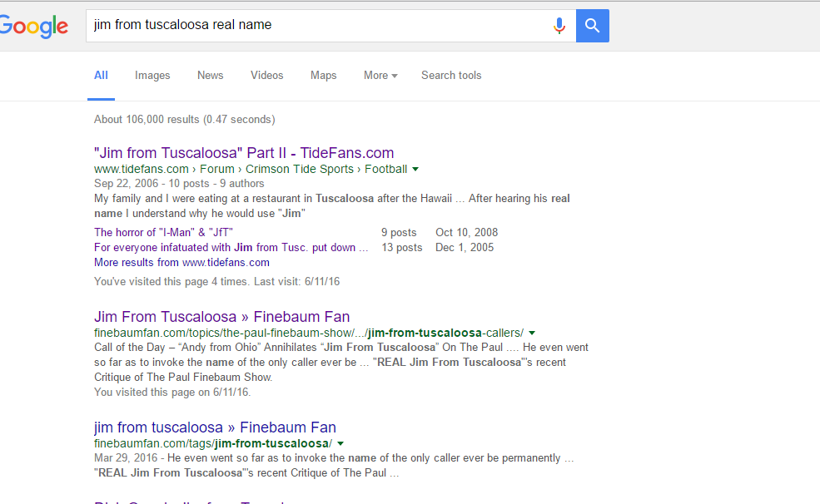This screenshot has height=504, width=820.
Task: Open Search tools options
Action: tap(451, 76)
